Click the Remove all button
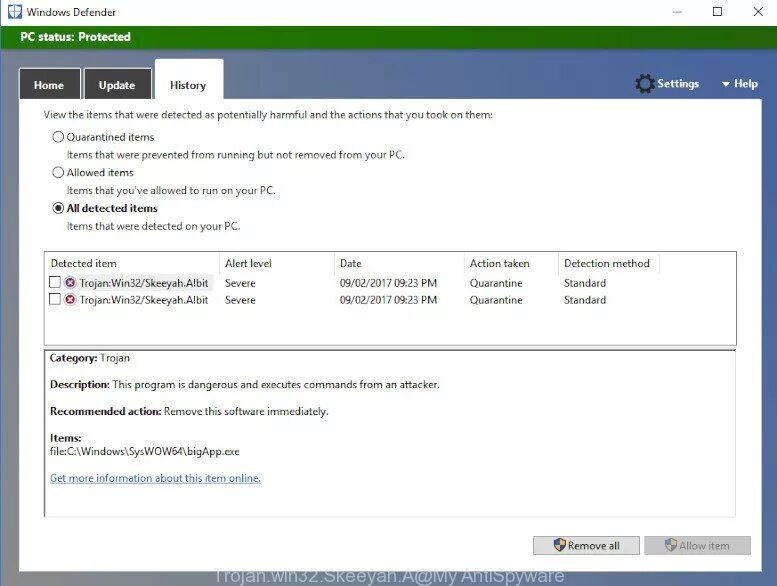Viewport: 777px width, 586px height. [586, 545]
